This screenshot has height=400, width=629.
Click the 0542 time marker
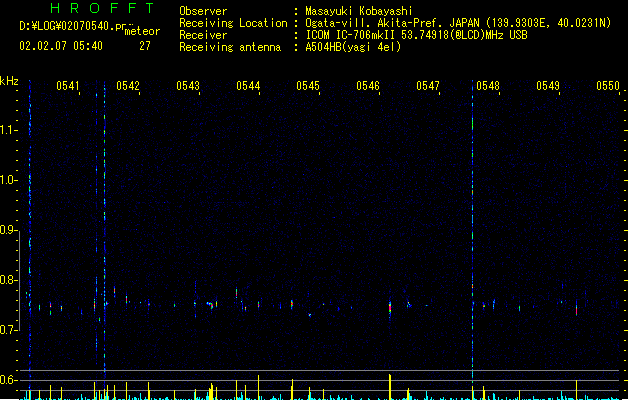click(x=128, y=86)
